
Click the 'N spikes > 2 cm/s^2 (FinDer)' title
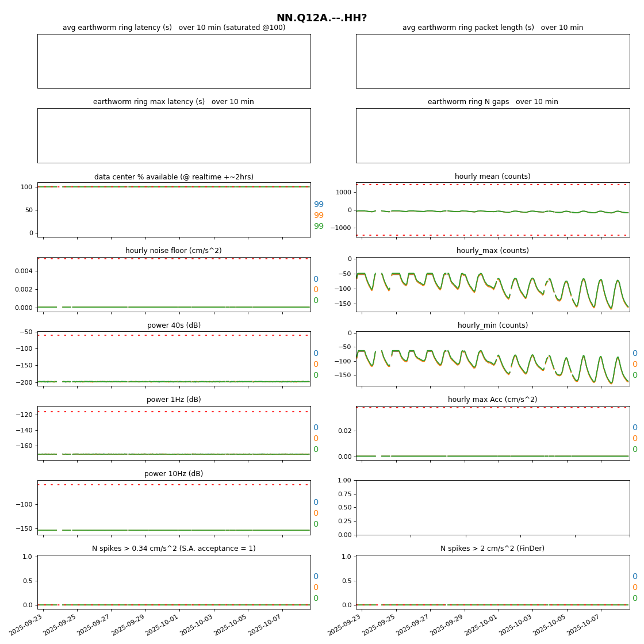pyautogui.click(x=492, y=549)
